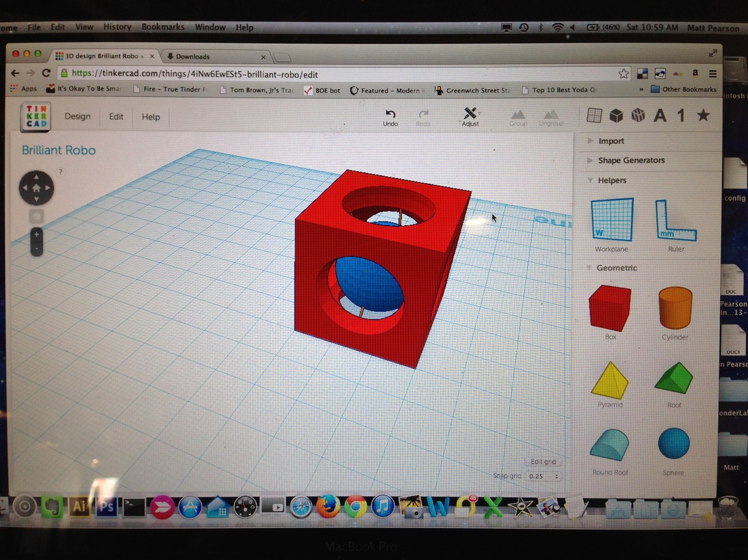Open the Window menu in the menu bar
Image resolution: width=748 pixels, height=560 pixels.
210,27
